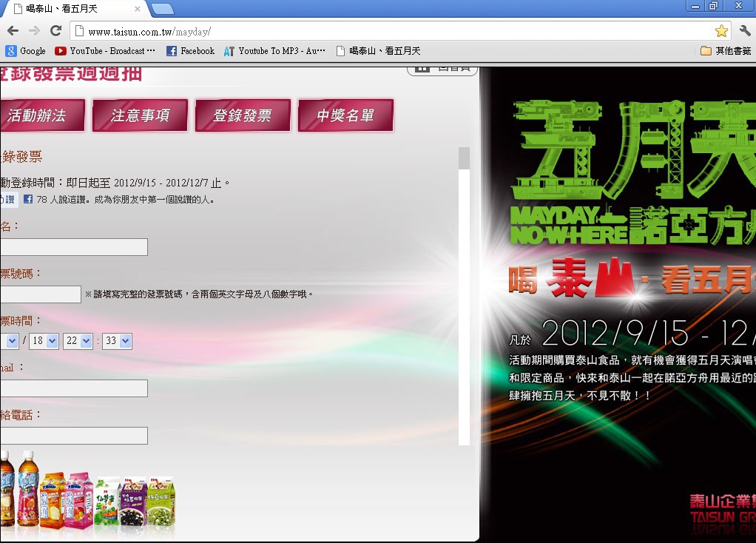Click the Mayday Nowhere green title graphic
The height and width of the screenshot is (543, 756).
633,172
